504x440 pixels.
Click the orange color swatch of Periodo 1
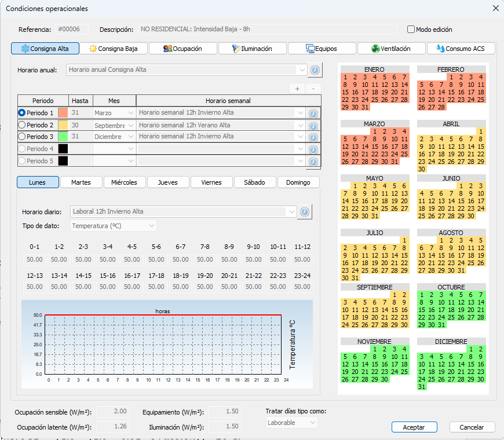pos(63,113)
